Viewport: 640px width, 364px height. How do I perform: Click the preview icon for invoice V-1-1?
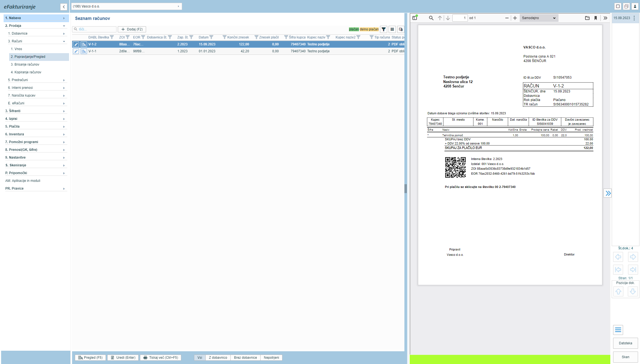[84, 51]
